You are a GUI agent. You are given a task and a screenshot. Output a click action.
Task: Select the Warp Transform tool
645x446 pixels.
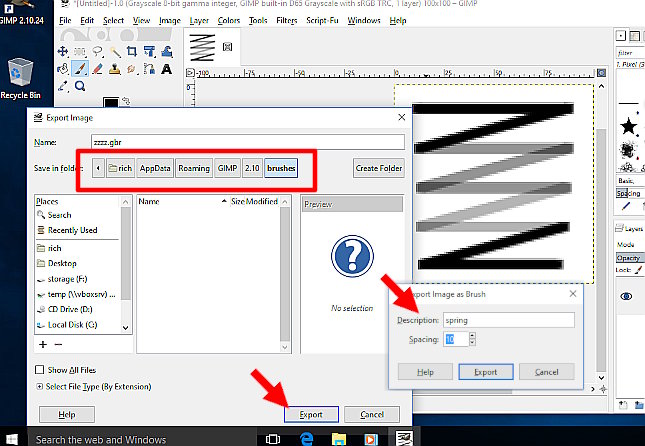point(167,51)
